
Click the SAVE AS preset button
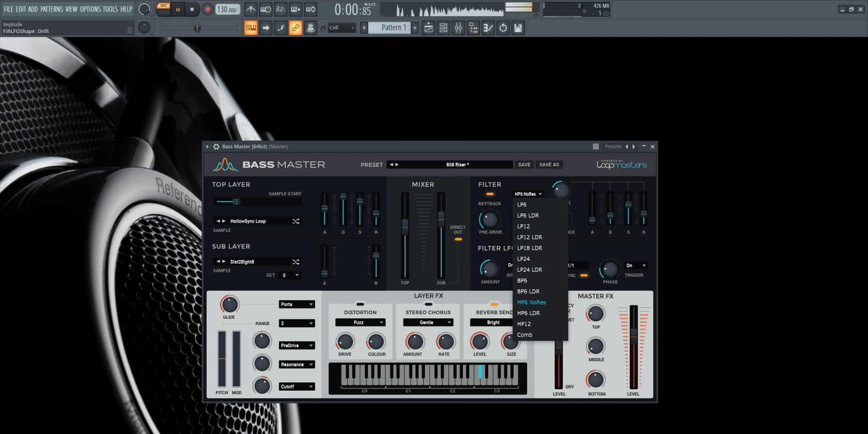pyautogui.click(x=549, y=165)
